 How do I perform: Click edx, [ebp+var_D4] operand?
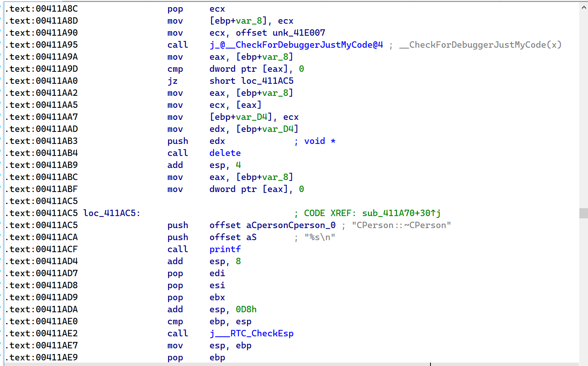pyautogui.click(x=254, y=129)
